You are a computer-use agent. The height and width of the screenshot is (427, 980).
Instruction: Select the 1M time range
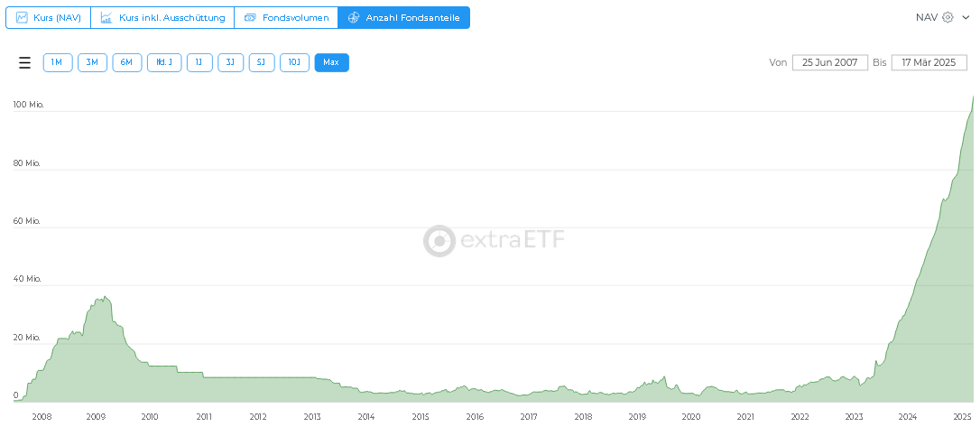tap(58, 62)
